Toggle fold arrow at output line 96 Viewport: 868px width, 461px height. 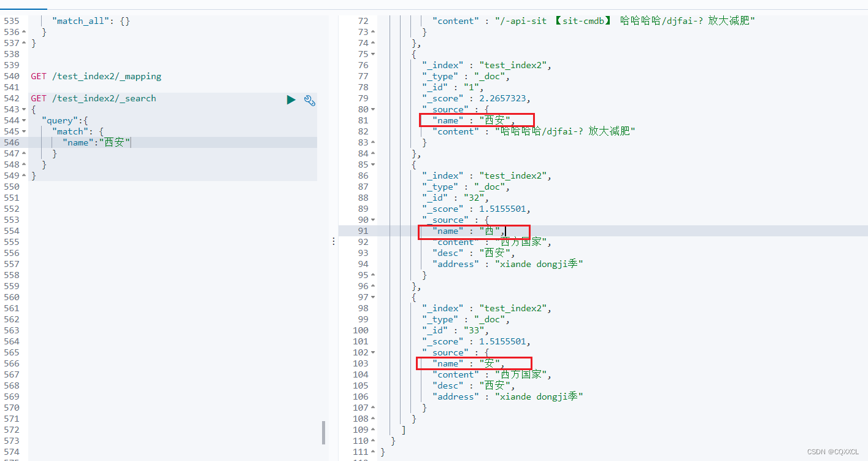tap(373, 286)
